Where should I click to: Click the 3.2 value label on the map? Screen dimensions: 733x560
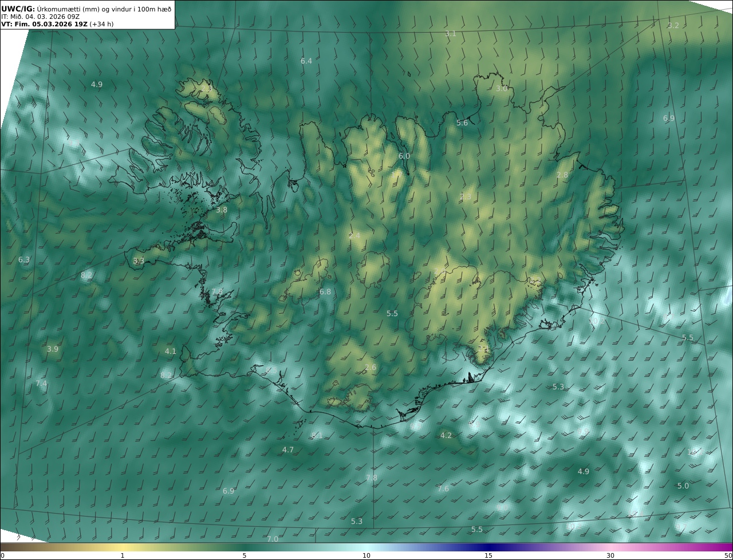click(x=673, y=26)
